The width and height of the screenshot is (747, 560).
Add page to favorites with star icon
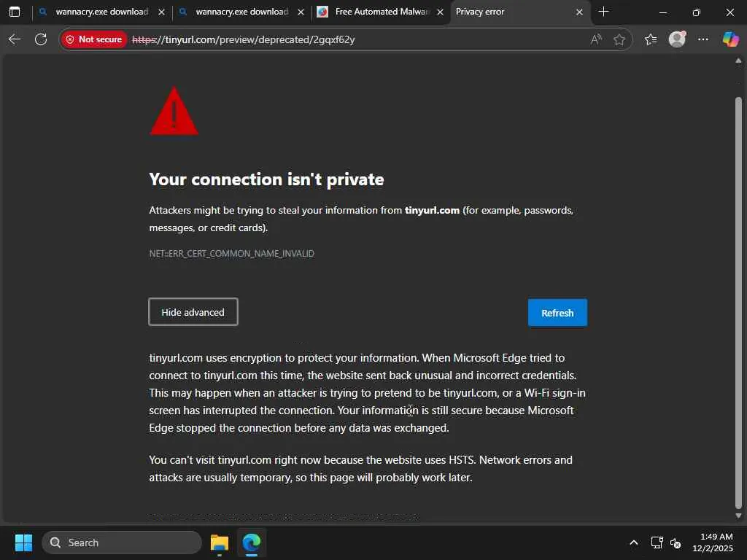pyautogui.click(x=619, y=39)
